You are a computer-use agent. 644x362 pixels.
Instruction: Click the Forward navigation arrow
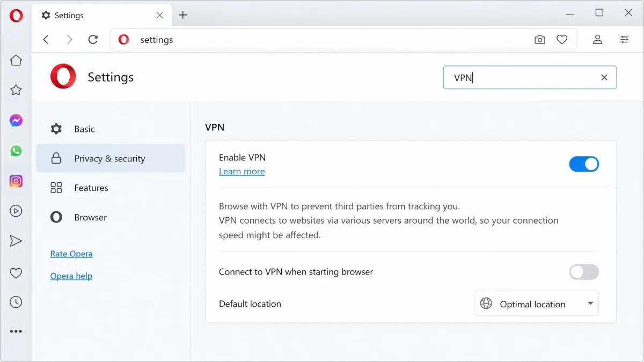pyautogui.click(x=69, y=40)
